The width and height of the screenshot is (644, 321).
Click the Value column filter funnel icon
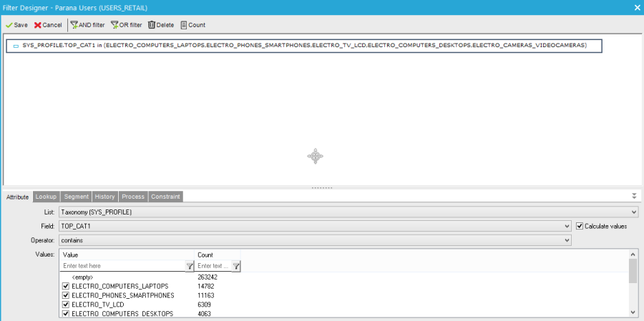(x=190, y=266)
